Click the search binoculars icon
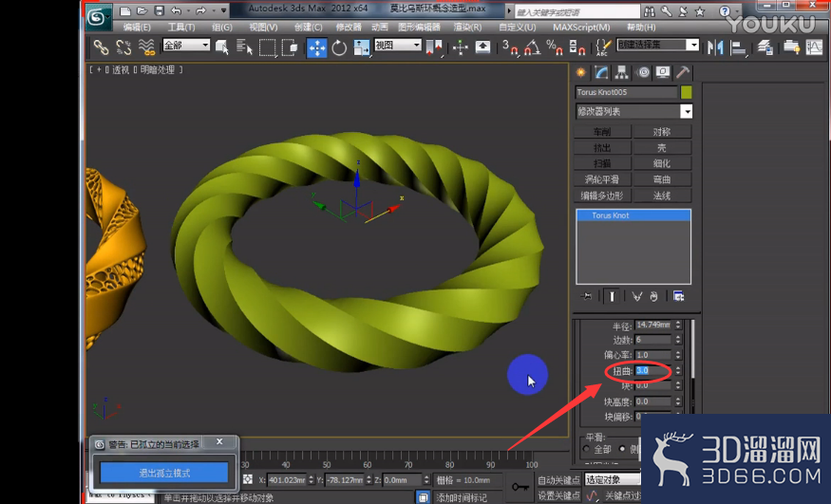This screenshot has width=831, height=504. pyautogui.click(x=650, y=11)
